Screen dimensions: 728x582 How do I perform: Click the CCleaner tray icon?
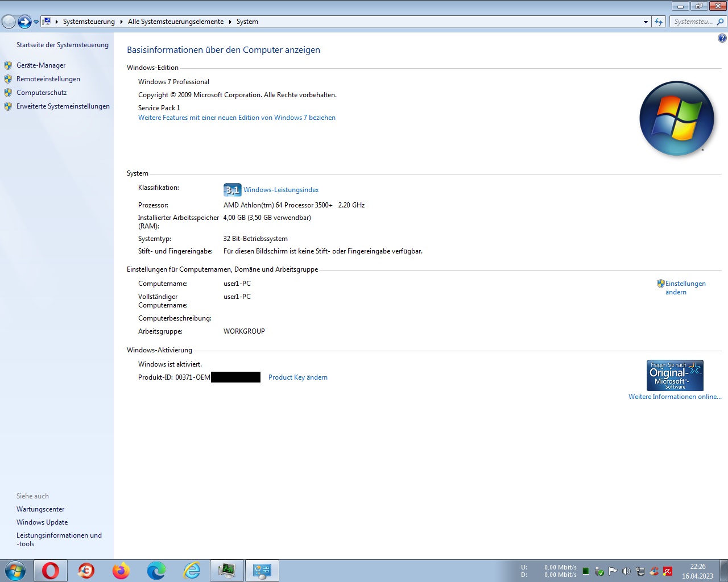[654, 571]
